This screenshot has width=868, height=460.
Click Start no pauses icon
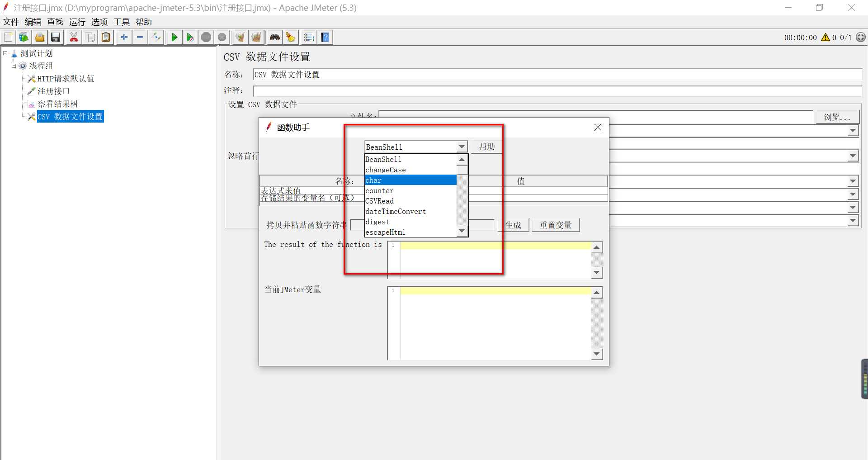pos(190,37)
